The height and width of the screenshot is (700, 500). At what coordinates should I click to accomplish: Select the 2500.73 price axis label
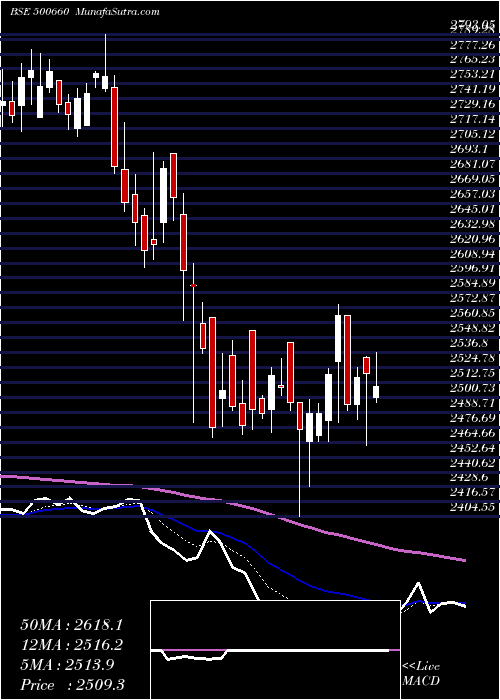click(473, 389)
